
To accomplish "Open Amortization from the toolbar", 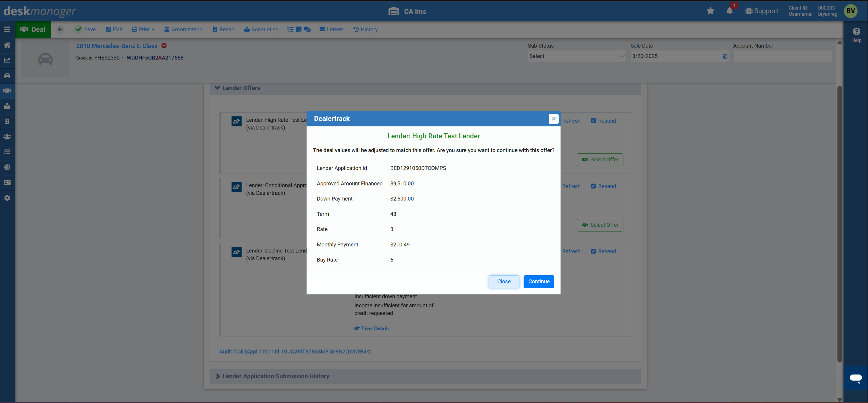I will [183, 29].
